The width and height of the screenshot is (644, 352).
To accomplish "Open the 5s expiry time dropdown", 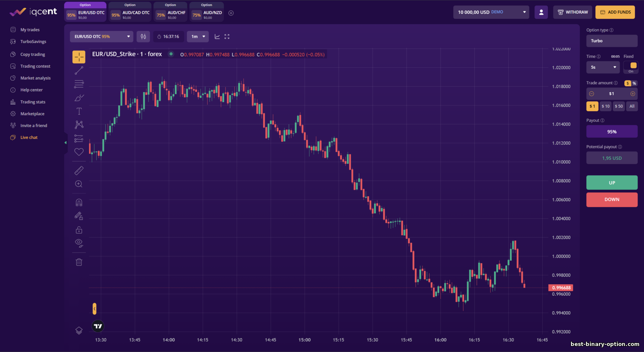I will tap(603, 67).
